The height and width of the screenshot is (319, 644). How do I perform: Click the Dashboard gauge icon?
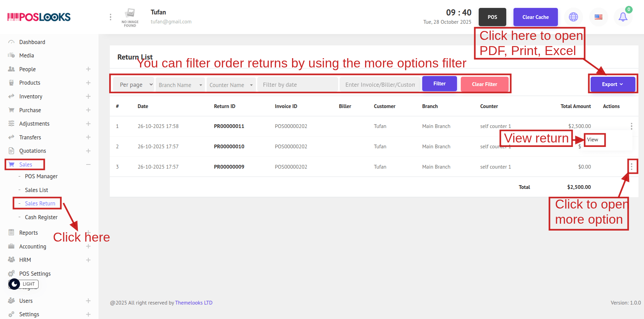click(11, 42)
